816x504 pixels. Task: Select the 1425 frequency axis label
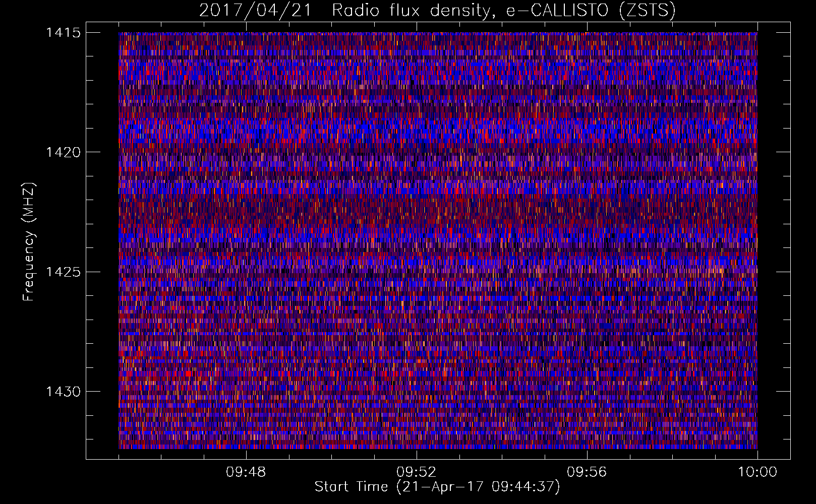point(63,272)
